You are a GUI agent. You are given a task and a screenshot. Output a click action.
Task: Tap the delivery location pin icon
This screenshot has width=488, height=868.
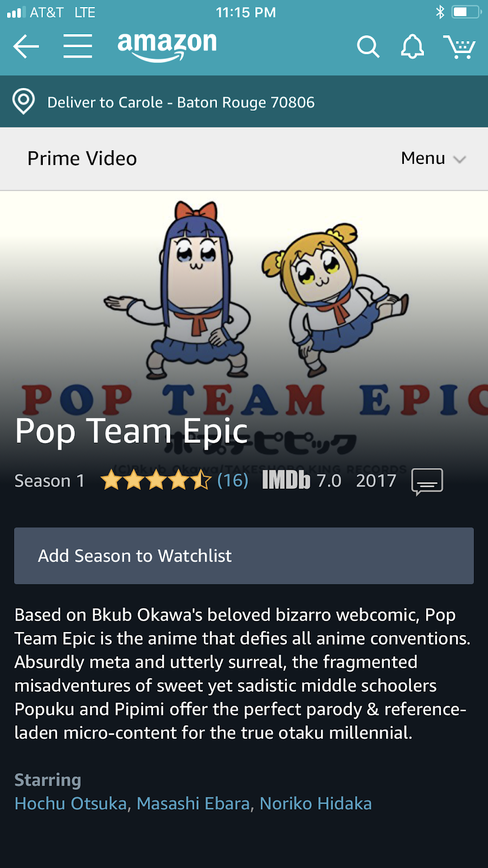coord(24,101)
